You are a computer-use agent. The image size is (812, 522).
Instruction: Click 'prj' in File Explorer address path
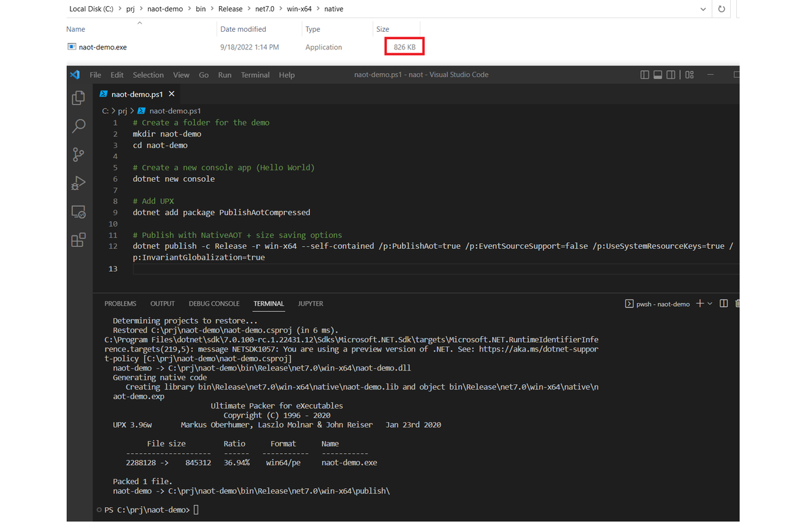[x=131, y=9]
